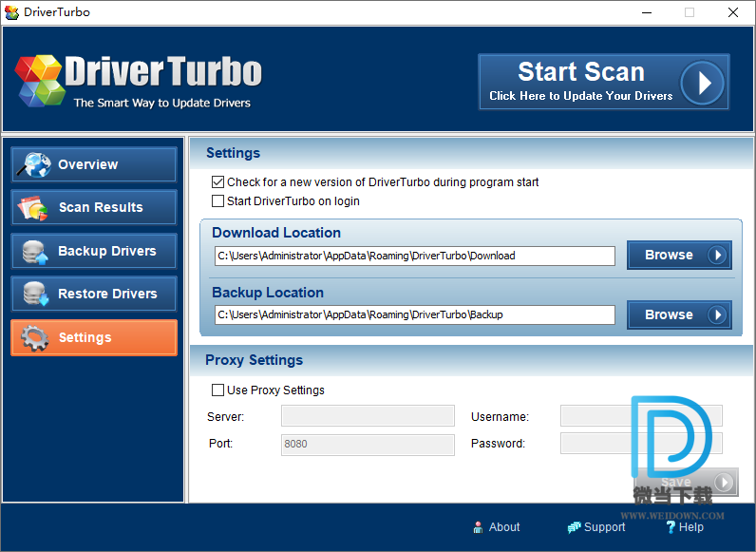
Task: Click the proxy Server field
Action: [368, 416]
